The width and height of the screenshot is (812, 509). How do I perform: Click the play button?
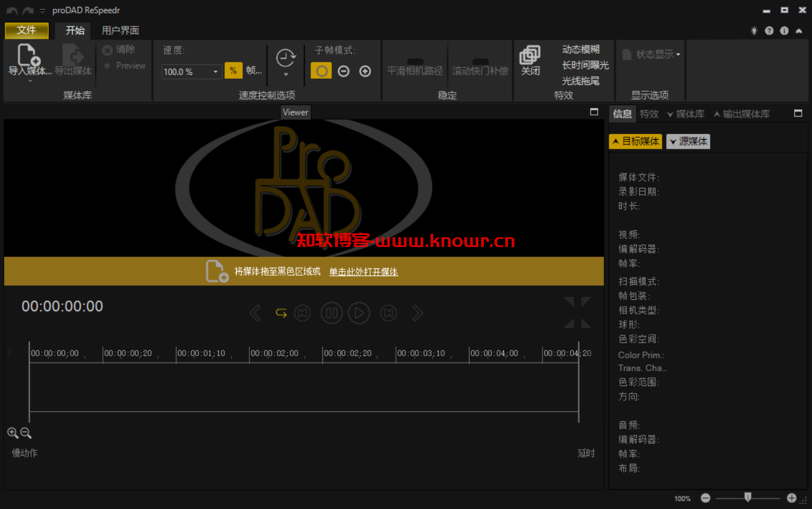coord(359,313)
